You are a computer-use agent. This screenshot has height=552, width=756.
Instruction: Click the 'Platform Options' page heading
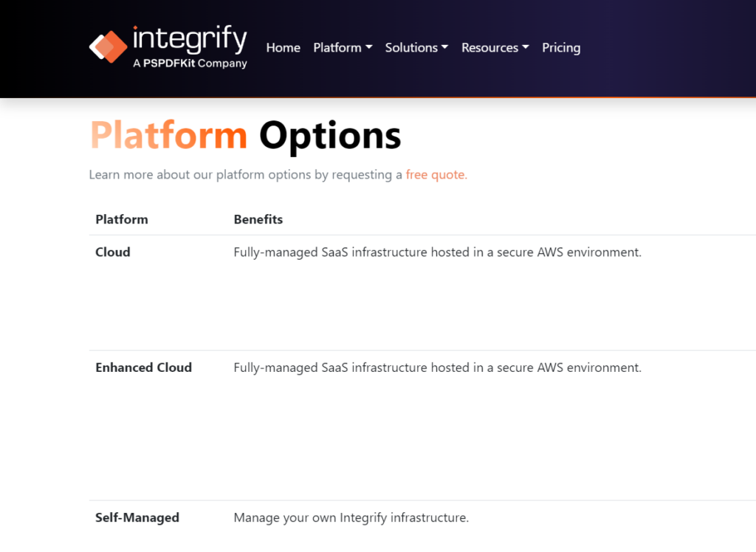point(245,136)
